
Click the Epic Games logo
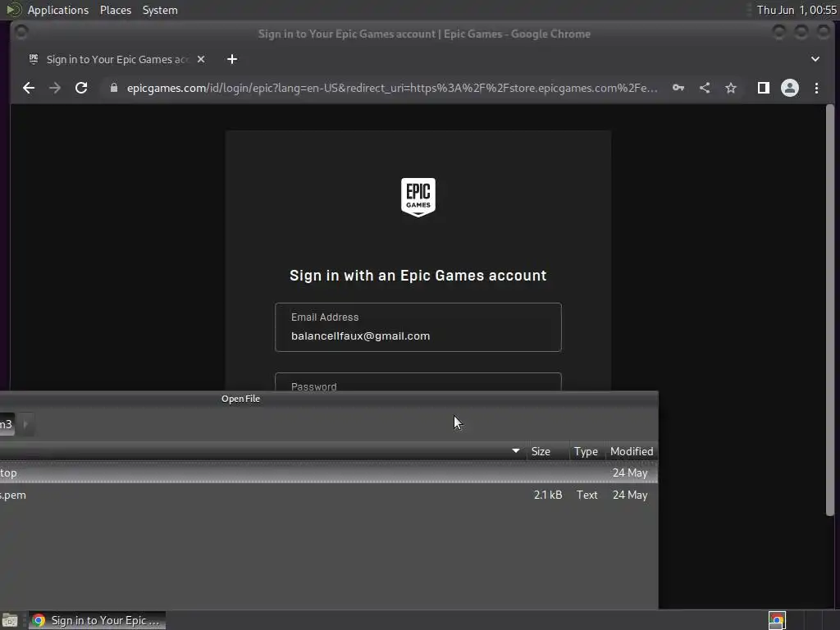coord(418,197)
